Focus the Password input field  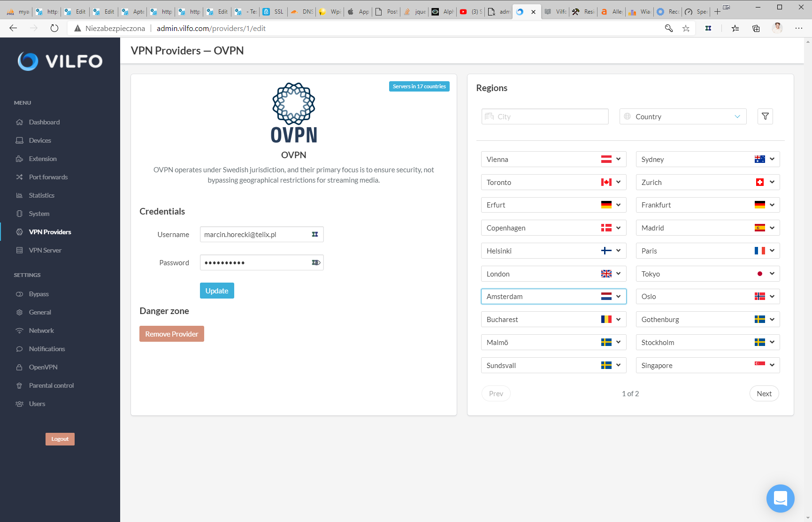coord(262,262)
